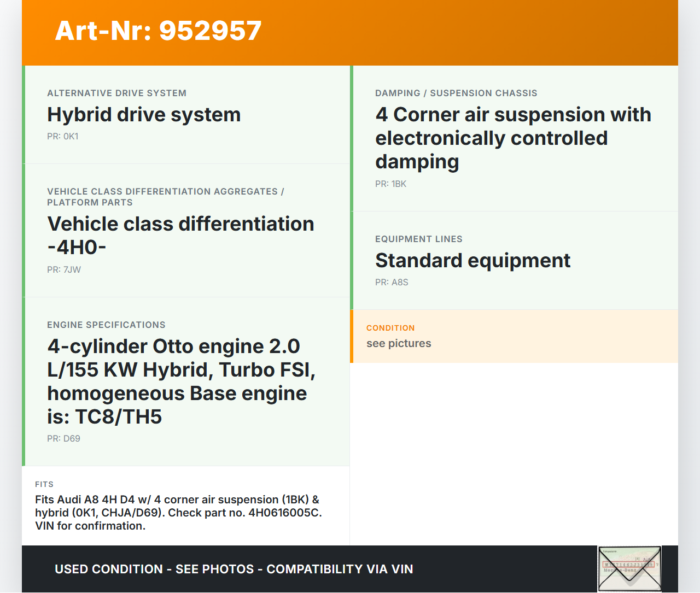700x593 pixels.
Task: Click the Engine Specifications category label
Action: [x=106, y=325]
